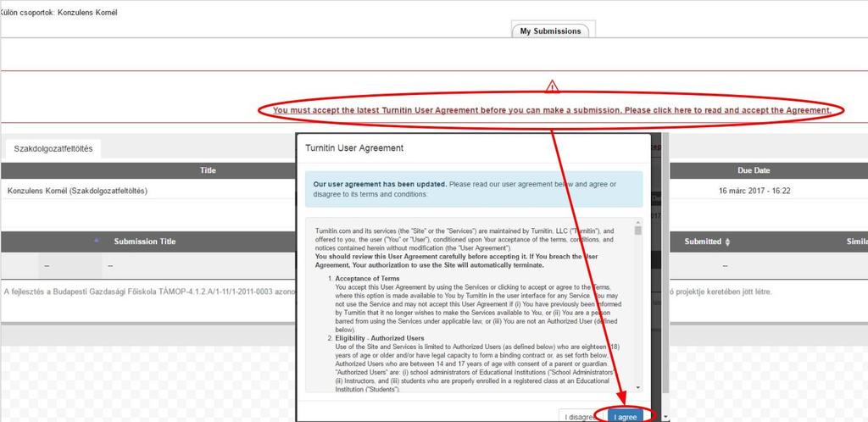
Task: Click the Külön csoportok: Konzulens Kornél text
Action: click(58, 12)
